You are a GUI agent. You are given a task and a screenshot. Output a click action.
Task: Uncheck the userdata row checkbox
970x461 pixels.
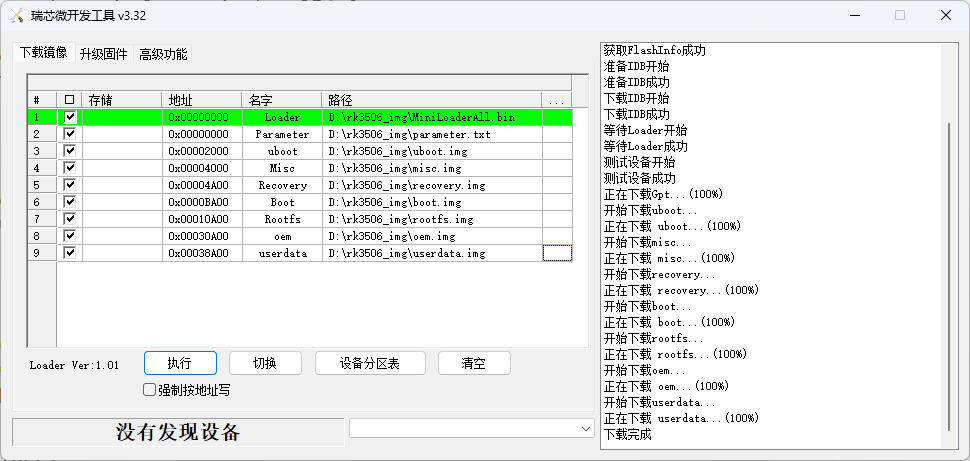(70, 252)
